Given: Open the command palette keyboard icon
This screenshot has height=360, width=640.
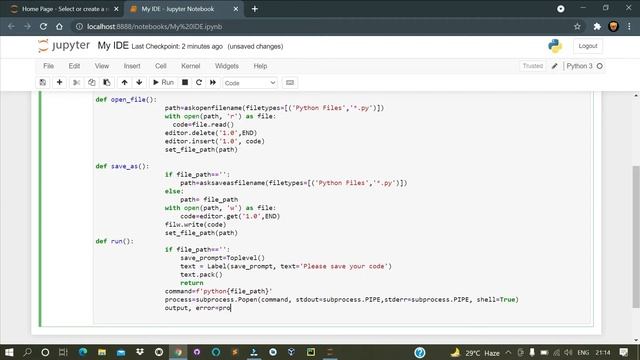Looking at the screenshot, I should coord(290,83).
